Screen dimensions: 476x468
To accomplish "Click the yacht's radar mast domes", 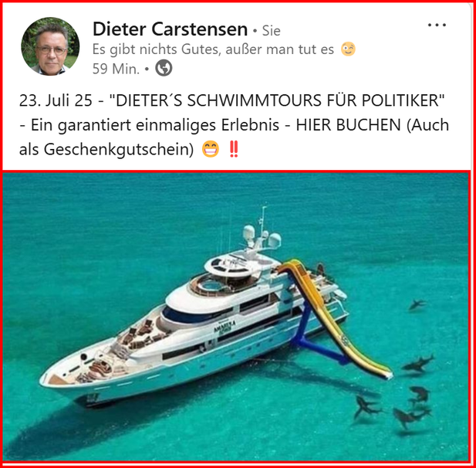I will 262,236.
